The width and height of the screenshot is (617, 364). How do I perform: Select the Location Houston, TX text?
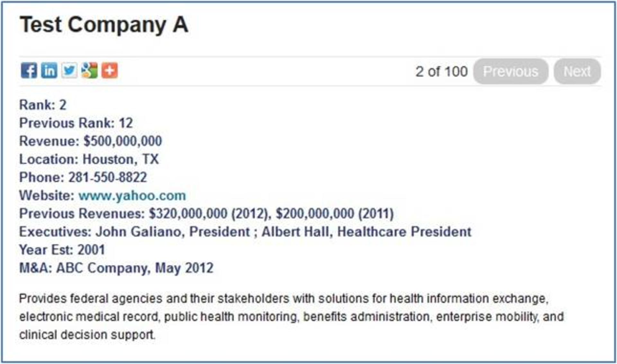[121, 159]
